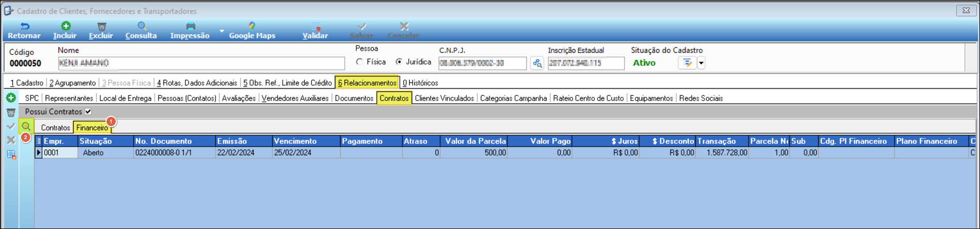This screenshot has height=229, width=980.
Task: Toggle the Possui Contratos checkbox
Action: (88, 111)
